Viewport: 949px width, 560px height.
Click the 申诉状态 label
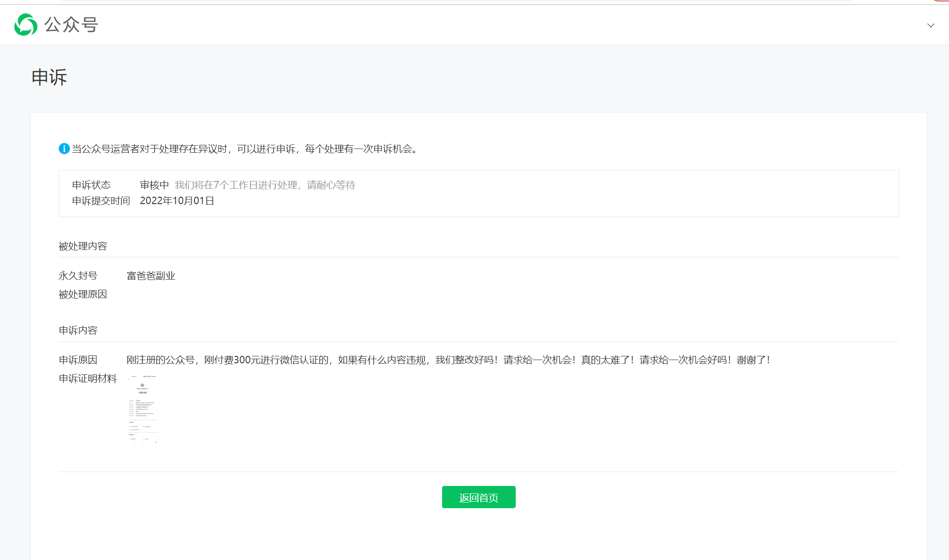(91, 185)
